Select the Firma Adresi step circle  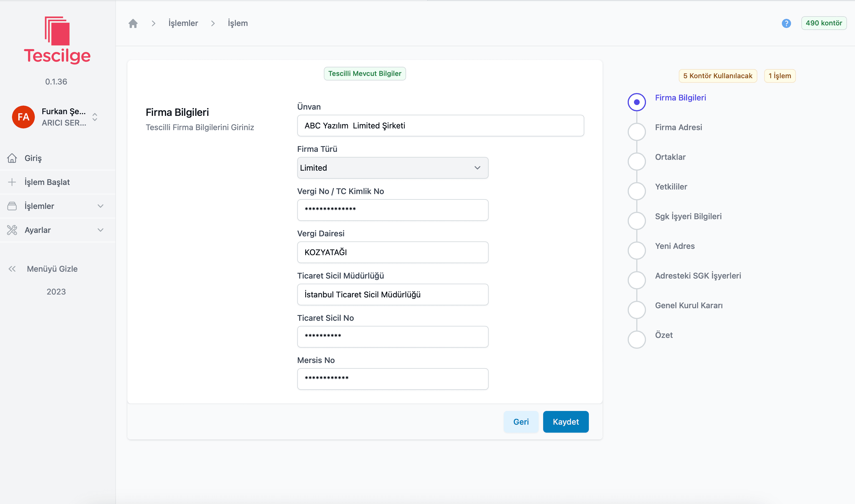click(x=637, y=132)
